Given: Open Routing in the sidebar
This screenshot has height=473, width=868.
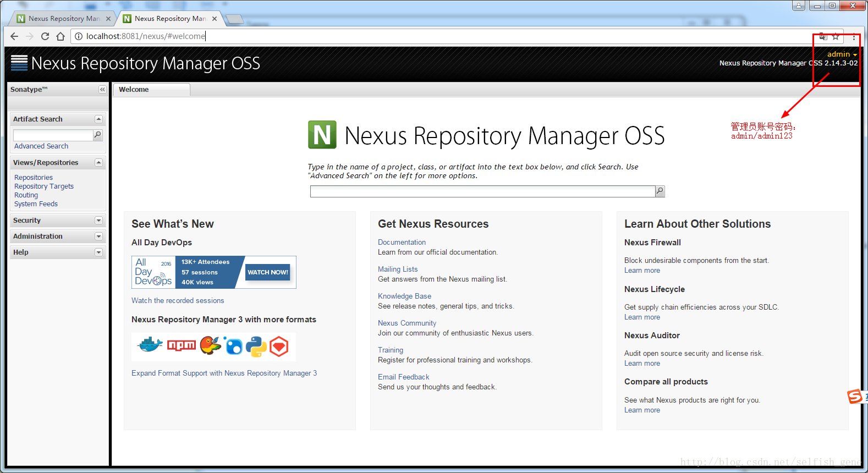Looking at the screenshot, I should click(x=26, y=195).
